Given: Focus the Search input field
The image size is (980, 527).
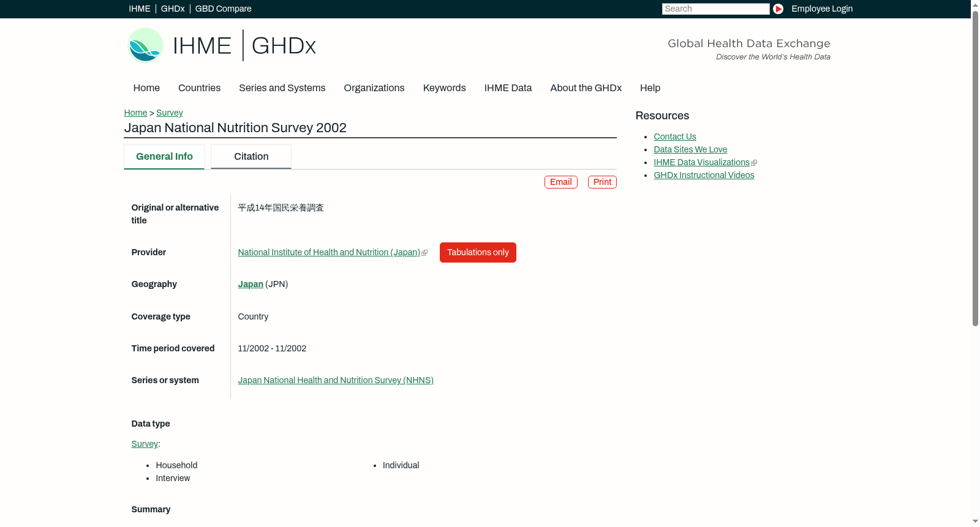Looking at the screenshot, I should [x=715, y=9].
